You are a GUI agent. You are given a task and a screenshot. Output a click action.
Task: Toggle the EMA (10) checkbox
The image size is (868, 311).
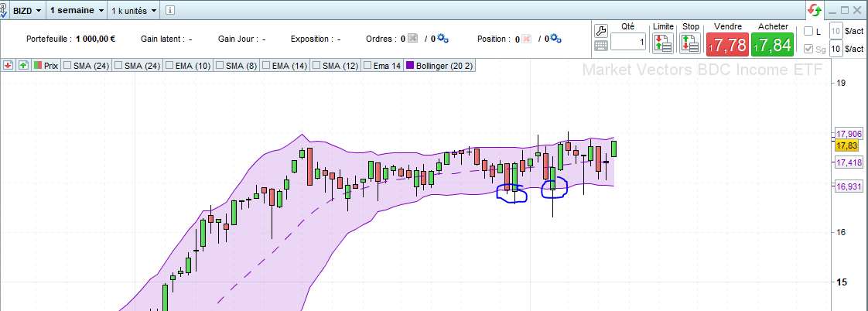[169, 65]
